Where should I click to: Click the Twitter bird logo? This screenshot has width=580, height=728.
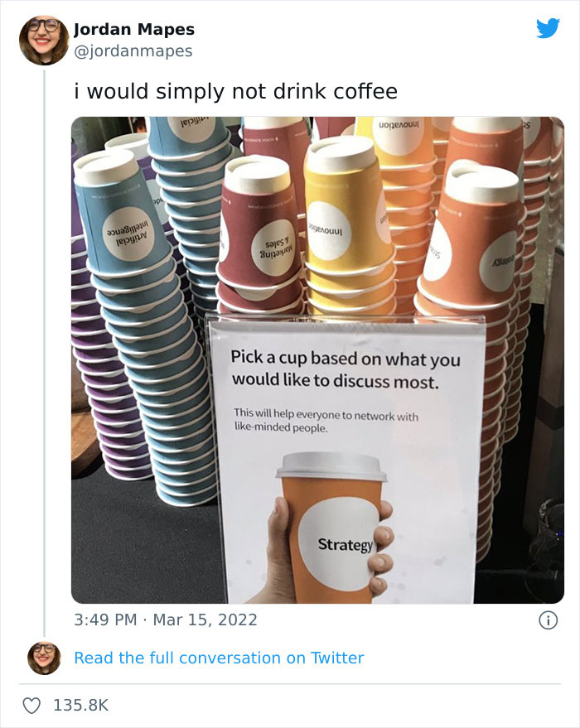point(548,28)
